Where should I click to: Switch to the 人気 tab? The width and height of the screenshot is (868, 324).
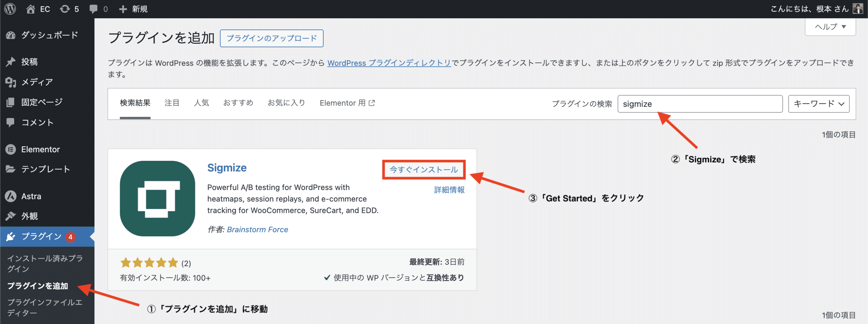[x=201, y=103]
